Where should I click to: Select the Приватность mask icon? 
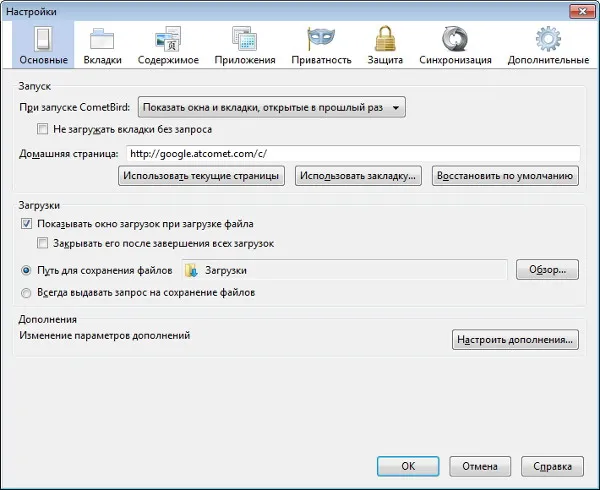[x=321, y=39]
